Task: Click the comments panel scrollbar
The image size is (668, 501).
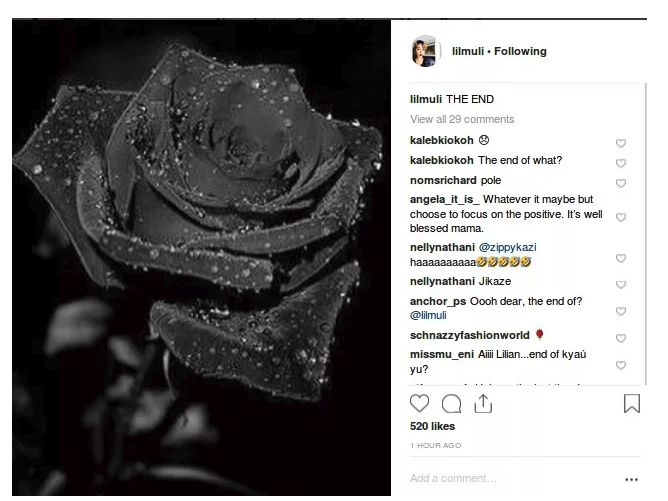Action: click(646, 233)
